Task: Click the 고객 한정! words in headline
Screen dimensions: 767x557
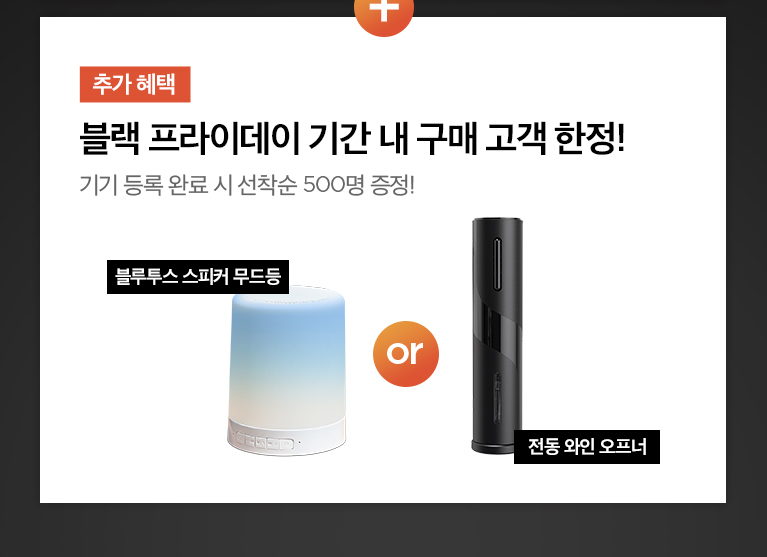Action: pos(555,138)
